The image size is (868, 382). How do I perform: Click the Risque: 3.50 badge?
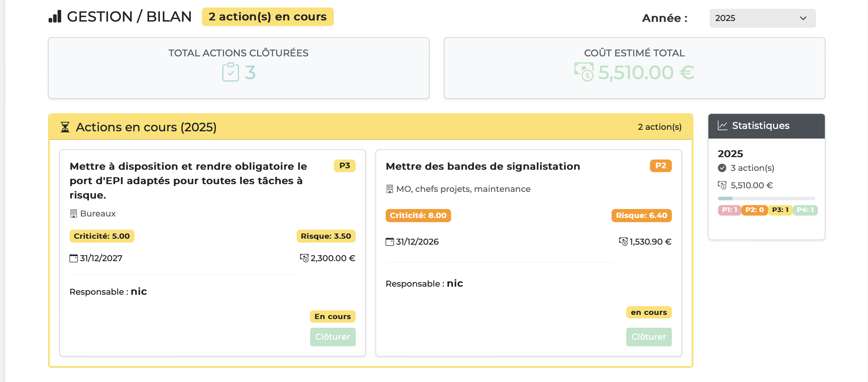326,236
